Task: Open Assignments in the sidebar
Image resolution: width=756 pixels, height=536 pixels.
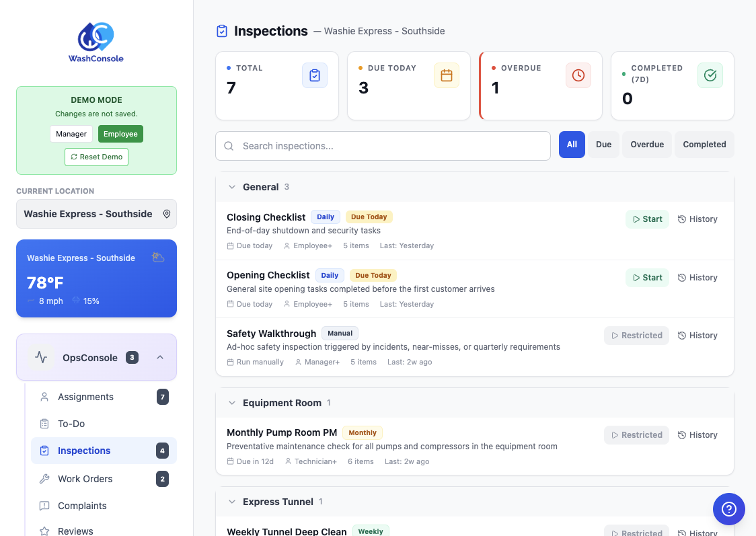Action: [x=104, y=397]
